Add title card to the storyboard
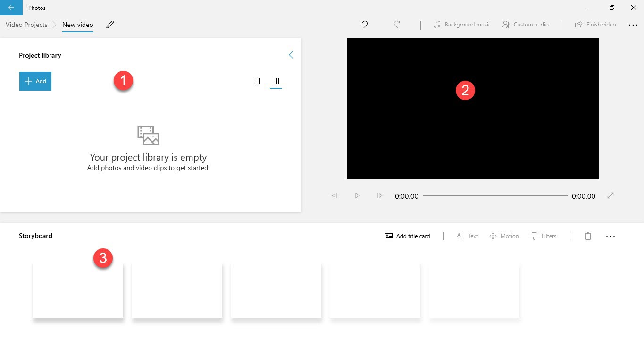Viewport: 644px width, 340px height. (x=408, y=236)
